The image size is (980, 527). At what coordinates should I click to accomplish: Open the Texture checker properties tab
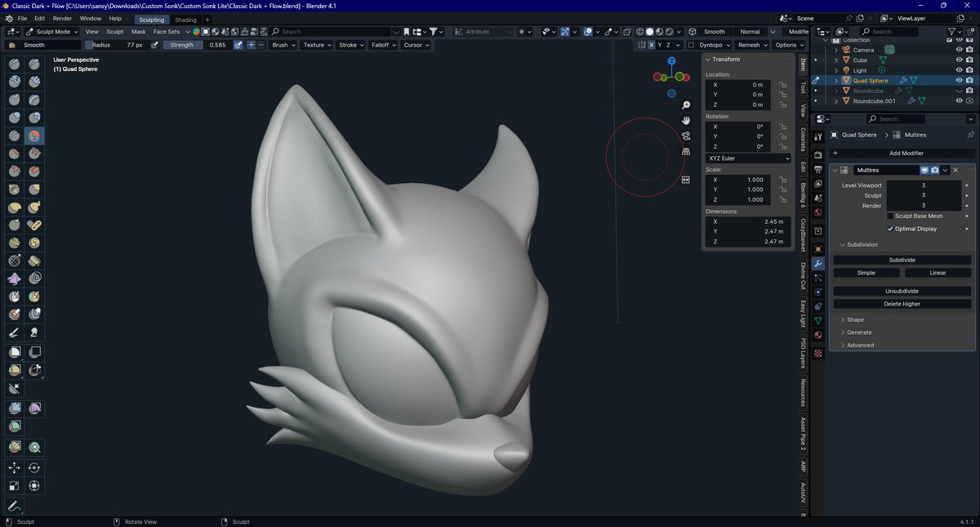tap(818, 353)
